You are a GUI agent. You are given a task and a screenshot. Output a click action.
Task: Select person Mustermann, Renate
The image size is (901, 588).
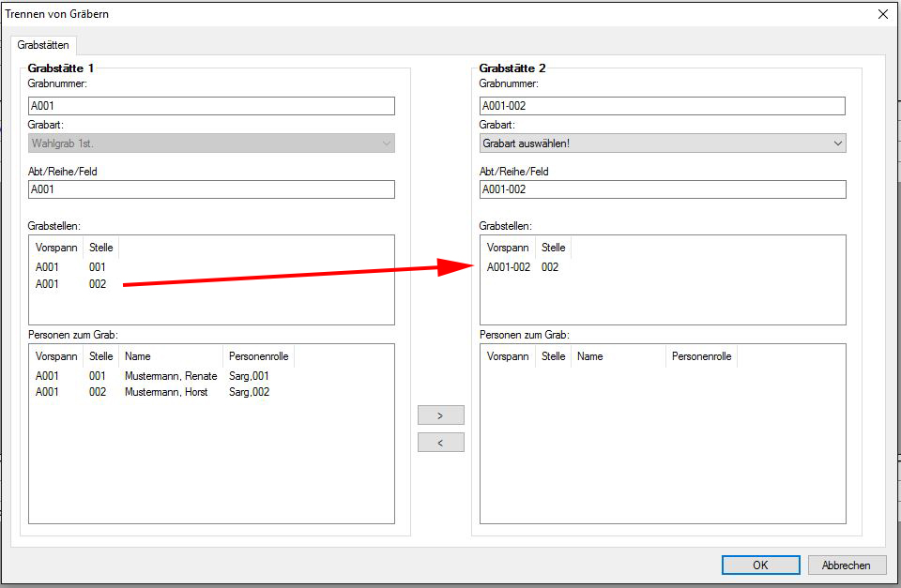coord(170,376)
